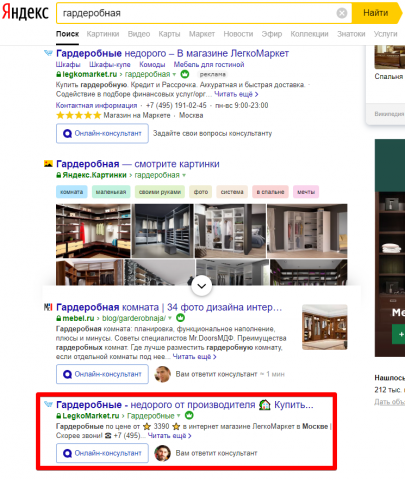405x480 pixels.
Task: Click the cart favicon of the top ad
Action: pos(48,53)
